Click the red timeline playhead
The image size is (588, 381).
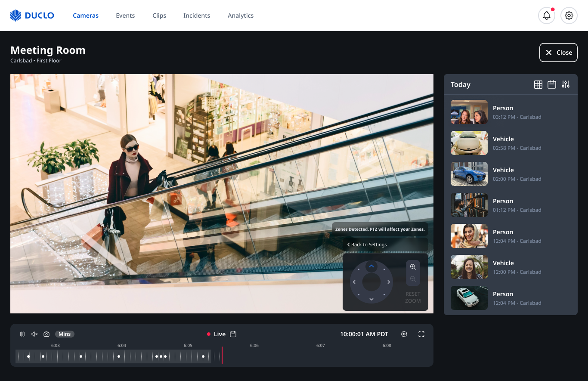click(222, 355)
